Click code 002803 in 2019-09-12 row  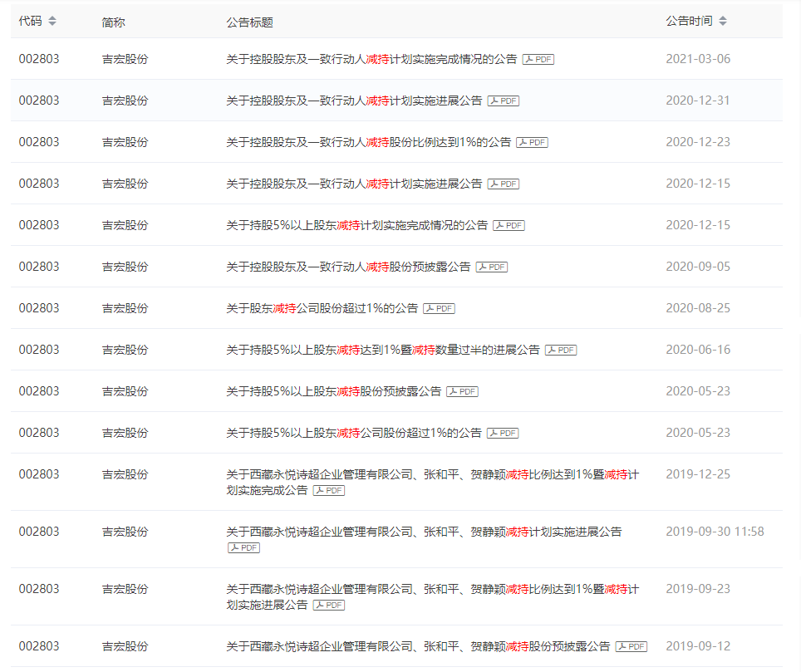pyautogui.click(x=39, y=646)
